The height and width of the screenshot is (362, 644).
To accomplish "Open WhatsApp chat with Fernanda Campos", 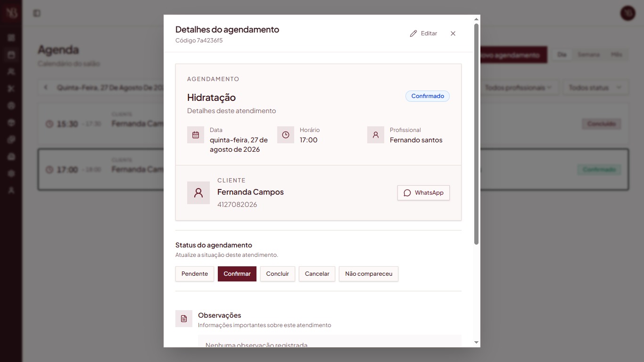I will (423, 193).
